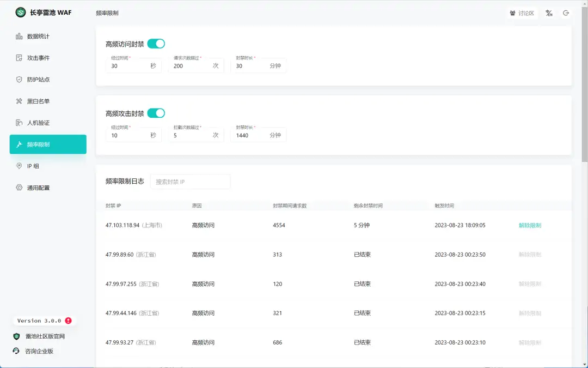Select 频率限制 in the sidebar menu

[47, 144]
